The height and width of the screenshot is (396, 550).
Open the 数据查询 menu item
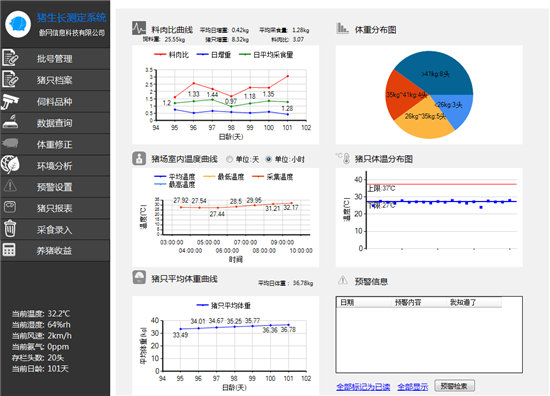(x=55, y=123)
